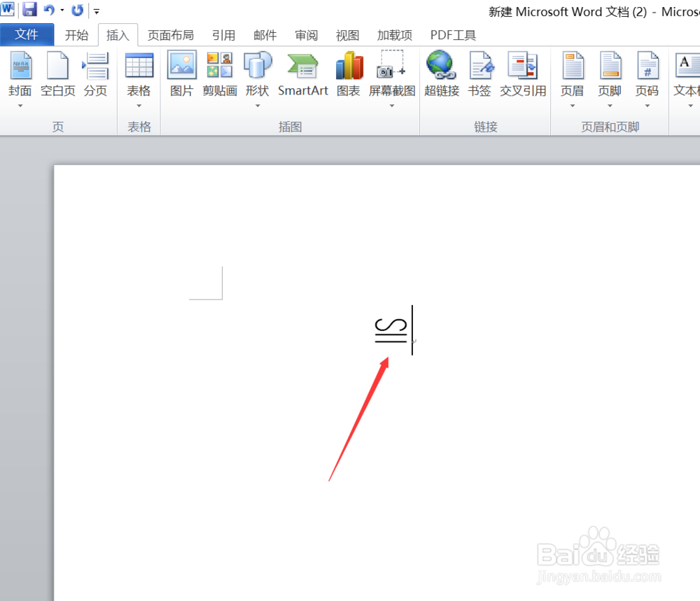700x601 pixels.
Task: Expand the 封面 dropdown arrow
Action: coord(20,106)
